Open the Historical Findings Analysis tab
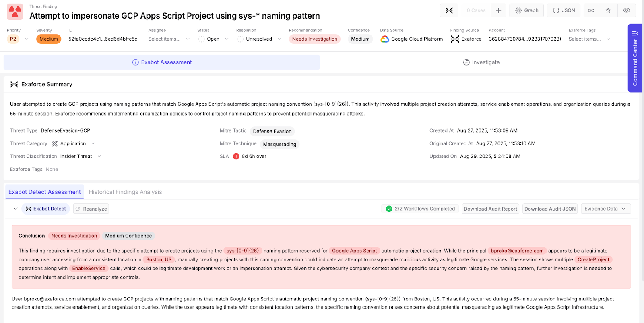 click(126, 192)
